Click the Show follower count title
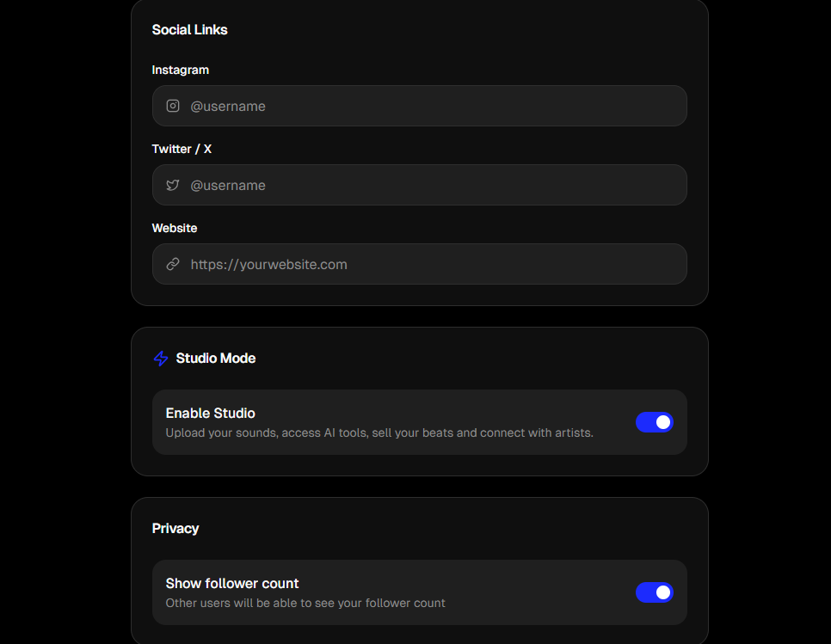The height and width of the screenshot is (644, 831). point(232,584)
